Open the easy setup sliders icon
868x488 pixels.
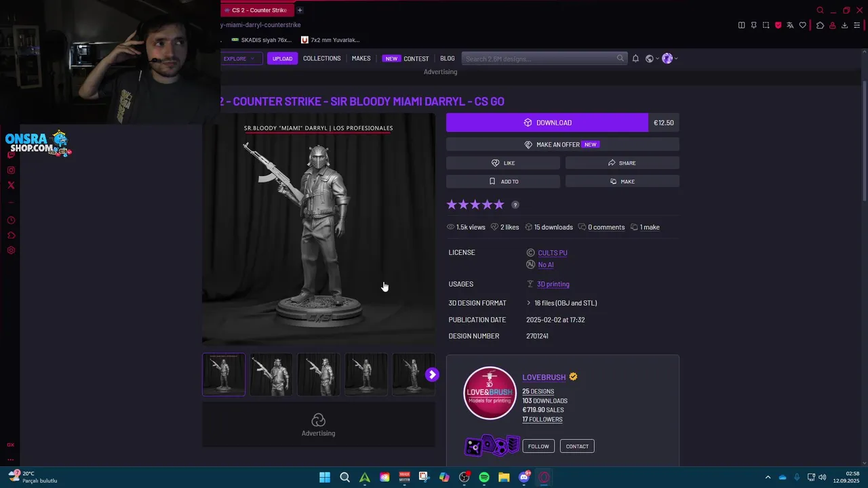856,25
